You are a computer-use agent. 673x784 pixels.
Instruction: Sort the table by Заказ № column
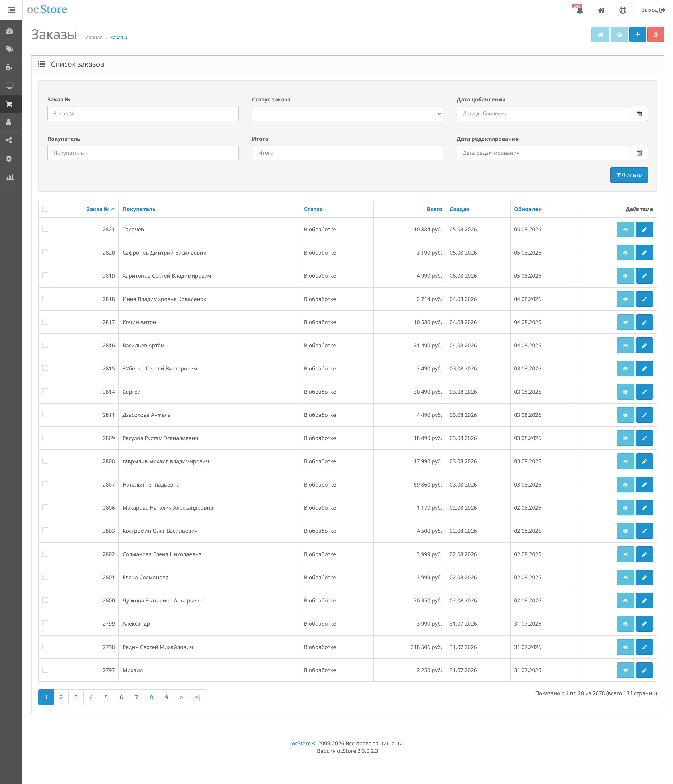click(x=100, y=209)
